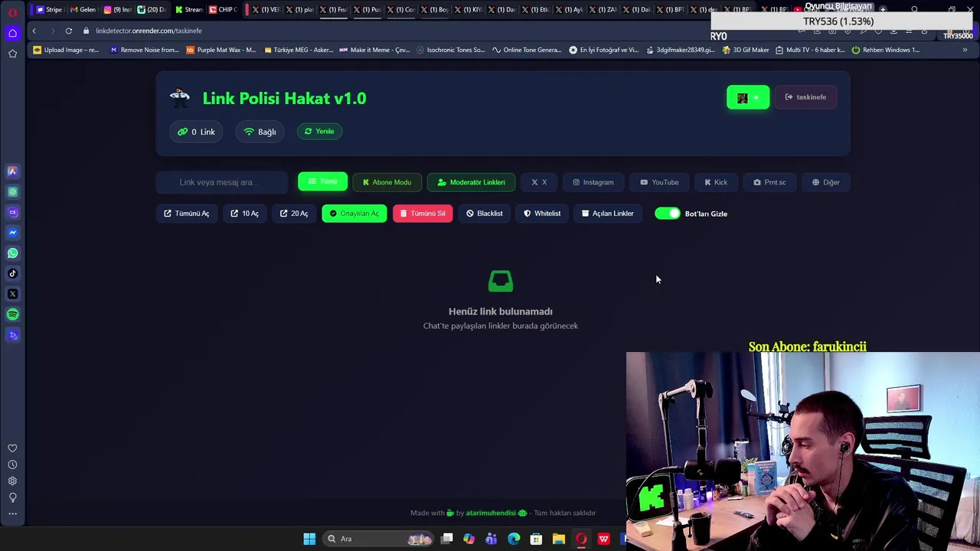Open Aria AI in Opera sidebar

click(12, 171)
